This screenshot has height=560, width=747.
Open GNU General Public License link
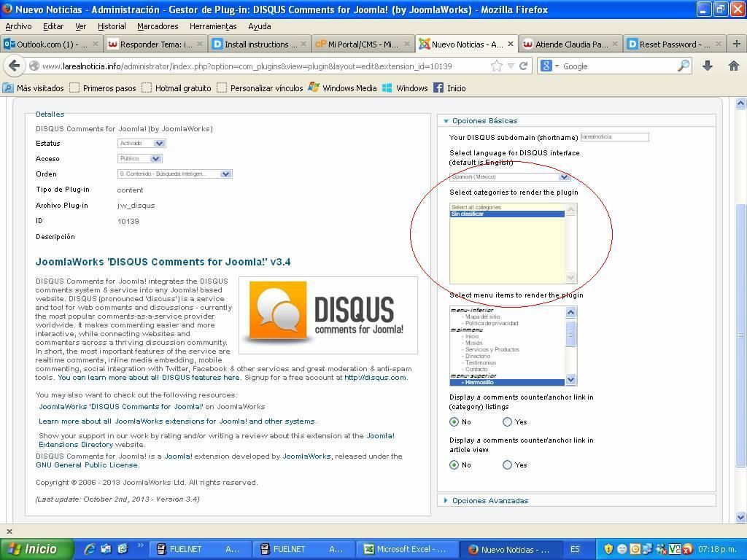pos(87,464)
